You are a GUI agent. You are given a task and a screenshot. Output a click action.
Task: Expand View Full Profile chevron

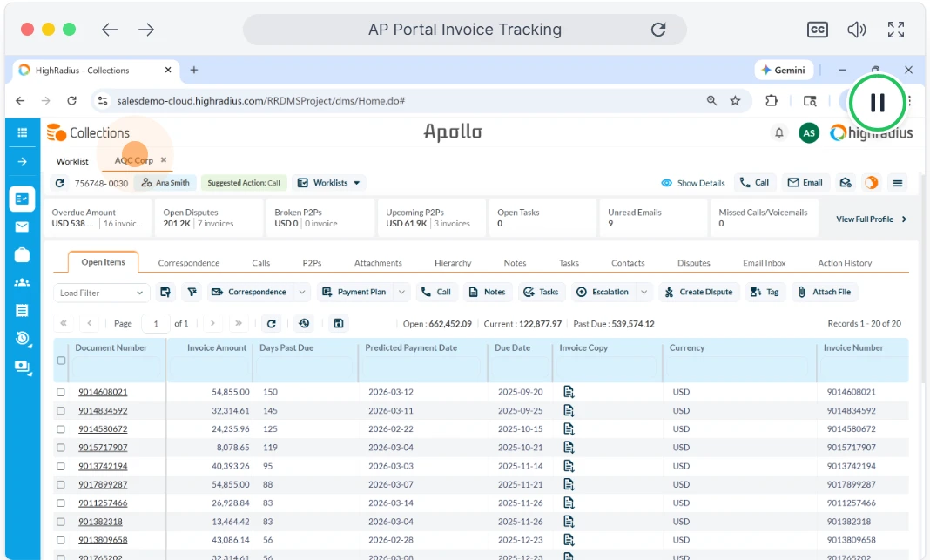tap(905, 219)
